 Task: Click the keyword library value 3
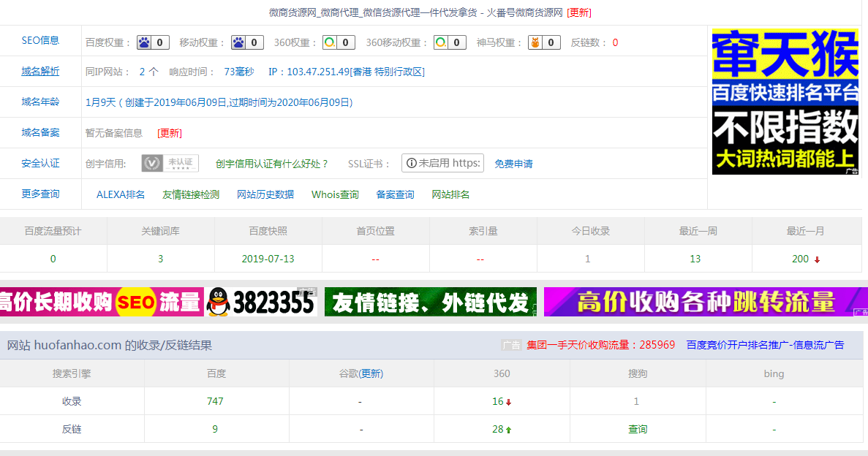[161, 259]
